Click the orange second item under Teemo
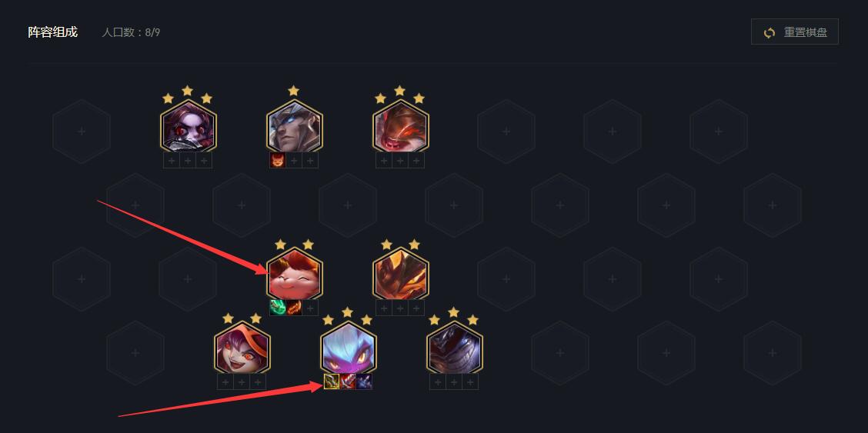The width and height of the screenshot is (868, 433). click(295, 308)
